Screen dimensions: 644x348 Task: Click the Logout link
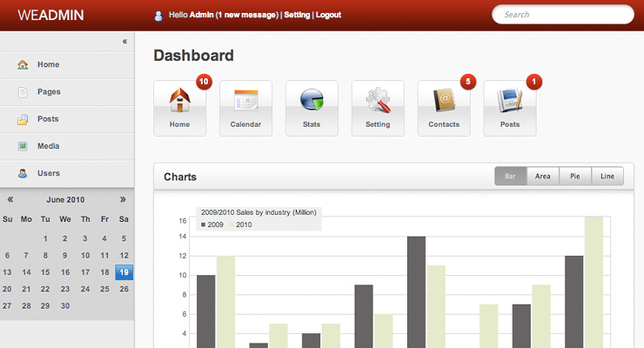click(x=328, y=16)
